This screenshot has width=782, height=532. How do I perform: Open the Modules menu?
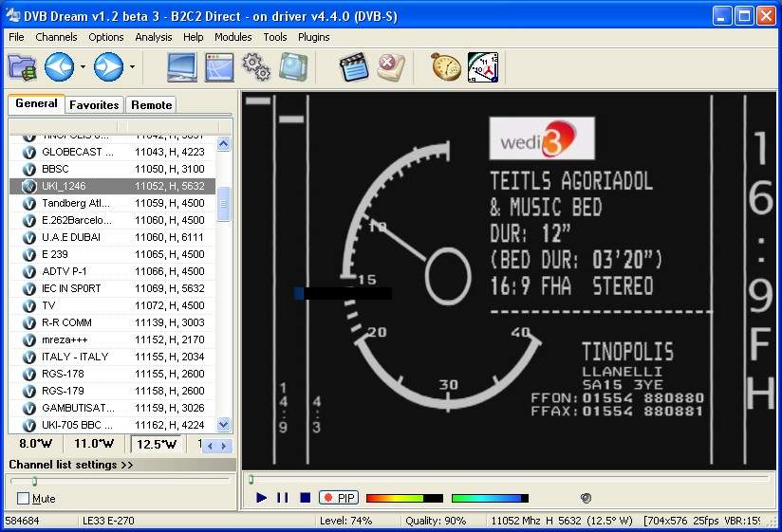coord(233,37)
